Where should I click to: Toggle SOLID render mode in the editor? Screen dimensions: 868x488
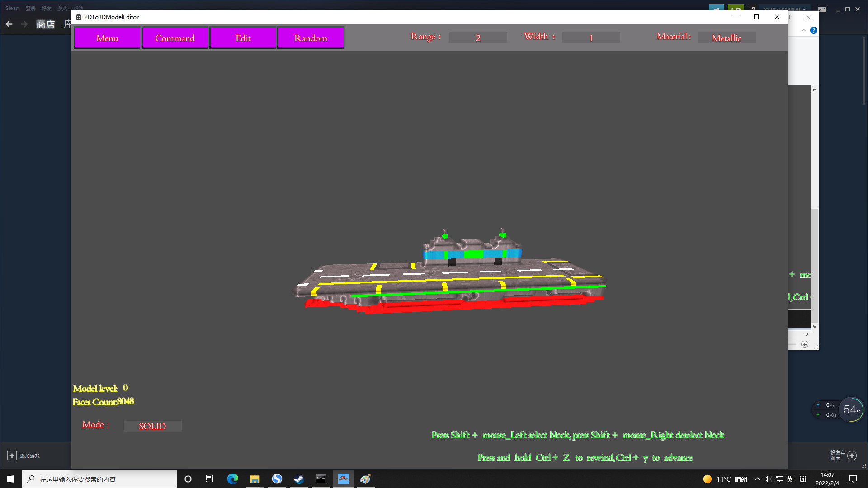(152, 426)
